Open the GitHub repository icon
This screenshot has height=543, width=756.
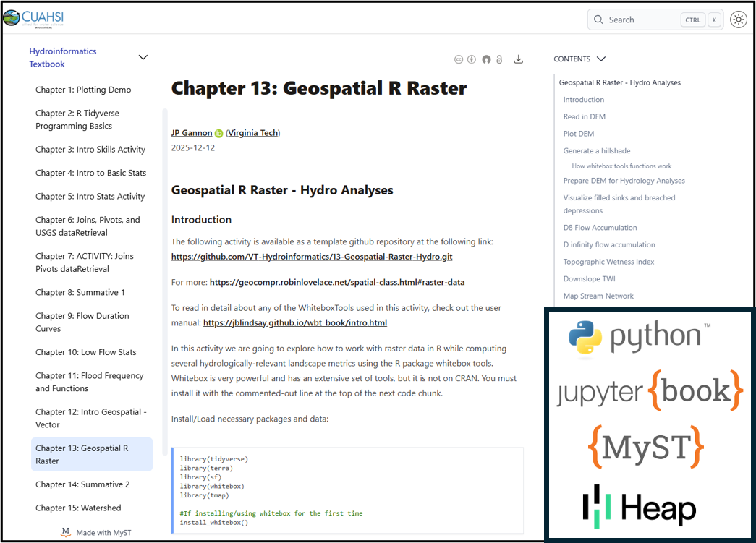(486, 59)
